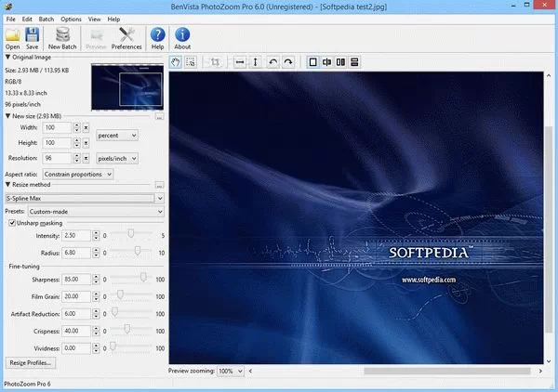
Task: Click the Crispness spinner arrows
Action: [96, 331]
